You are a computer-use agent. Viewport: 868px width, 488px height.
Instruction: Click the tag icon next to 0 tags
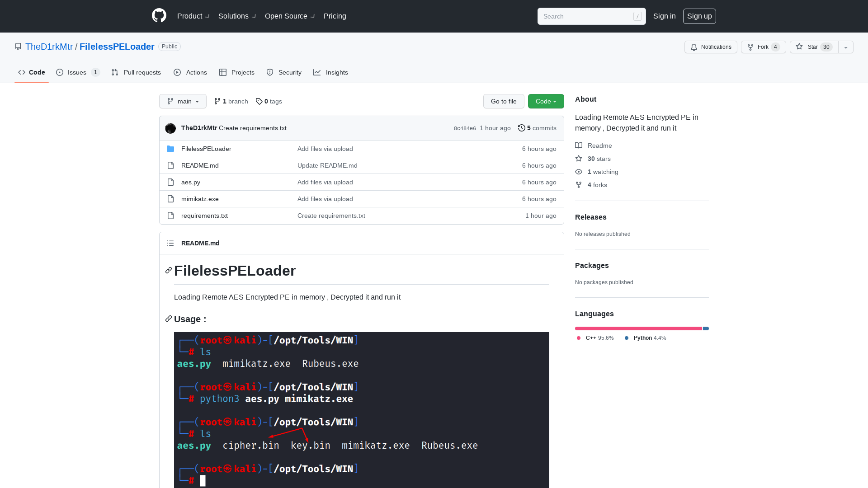[x=259, y=101]
